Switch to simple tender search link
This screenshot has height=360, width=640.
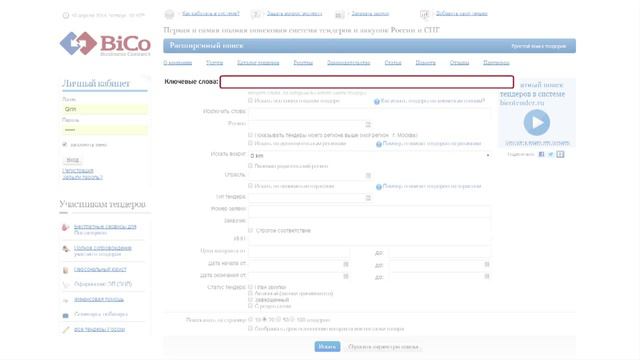pos(538,46)
